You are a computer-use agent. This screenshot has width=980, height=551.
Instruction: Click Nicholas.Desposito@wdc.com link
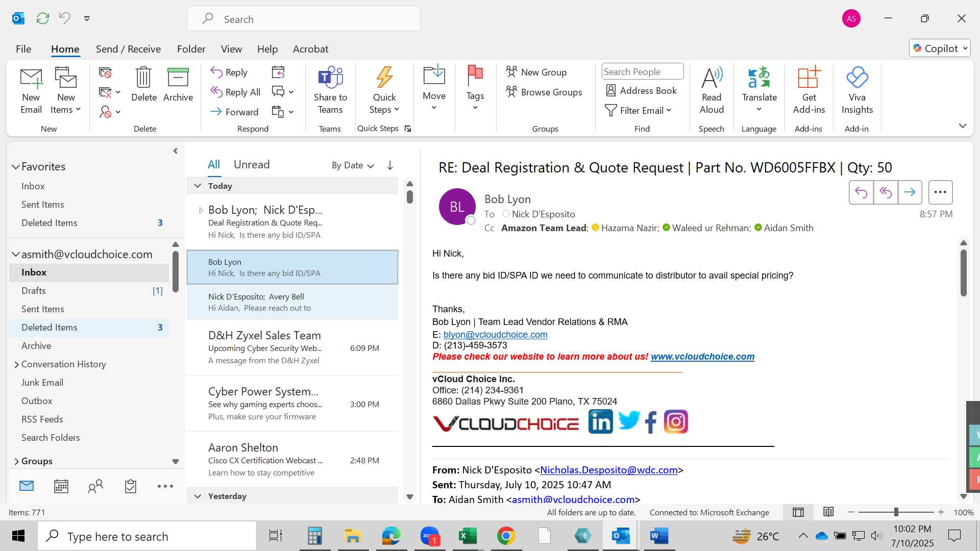(x=609, y=470)
